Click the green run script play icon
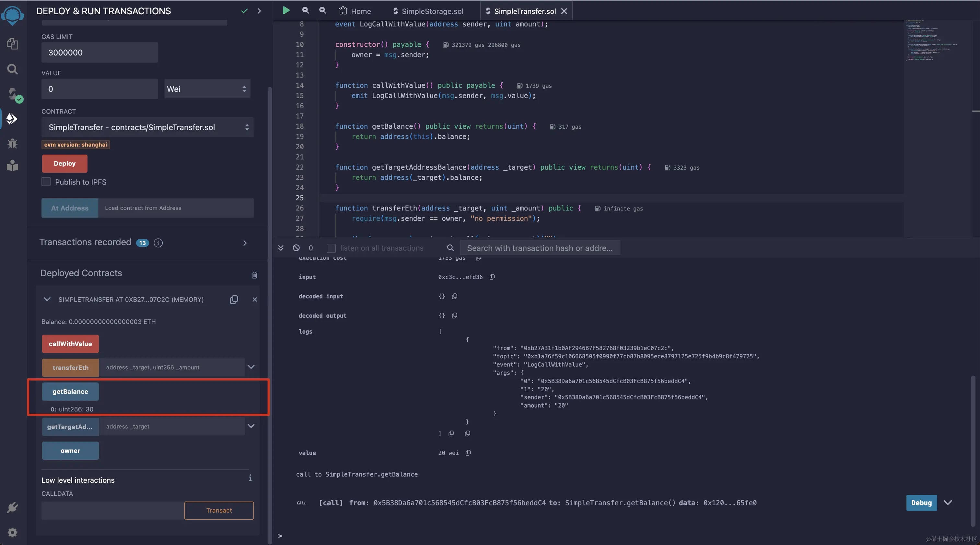The width and height of the screenshot is (980, 545). [286, 11]
